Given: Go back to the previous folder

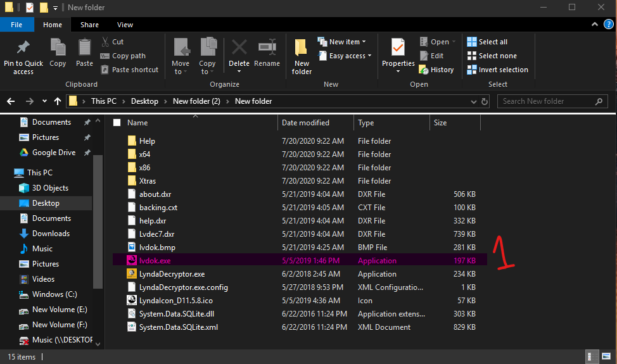Looking at the screenshot, I should point(11,101).
